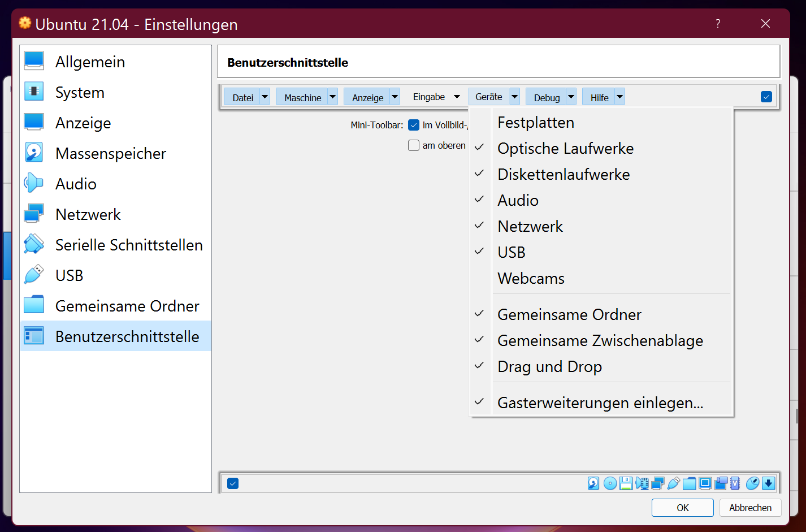Toggle the Eingabe menu bar button
The height and width of the screenshot is (532, 806).
(428, 97)
